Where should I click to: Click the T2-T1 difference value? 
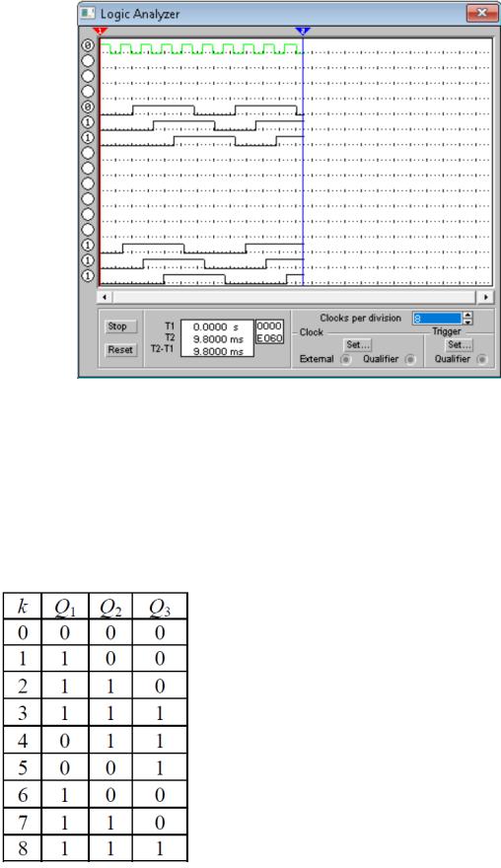pyautogui.click(x=218, y=351)
